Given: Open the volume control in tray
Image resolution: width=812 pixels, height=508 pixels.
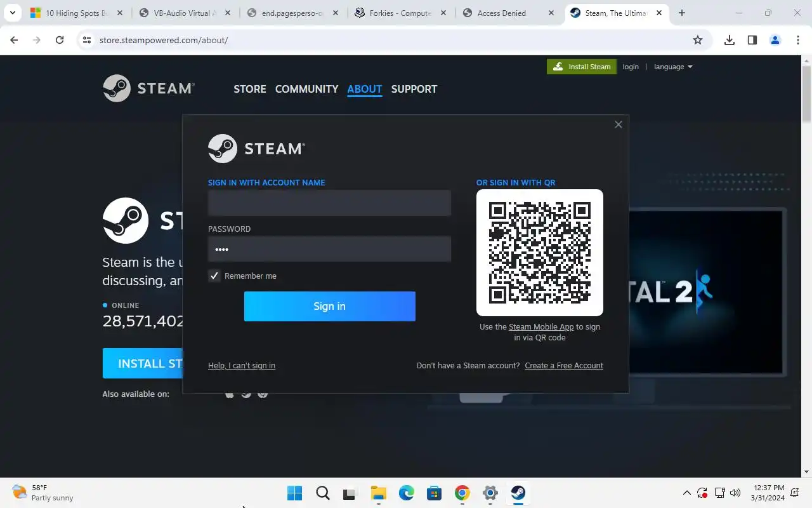Looking at the screenshot, I should click(x=736, y=493).
